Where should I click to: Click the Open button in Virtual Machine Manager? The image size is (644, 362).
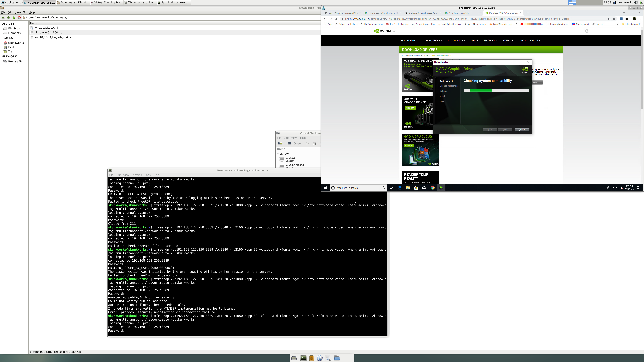click(x=294, y=144)
